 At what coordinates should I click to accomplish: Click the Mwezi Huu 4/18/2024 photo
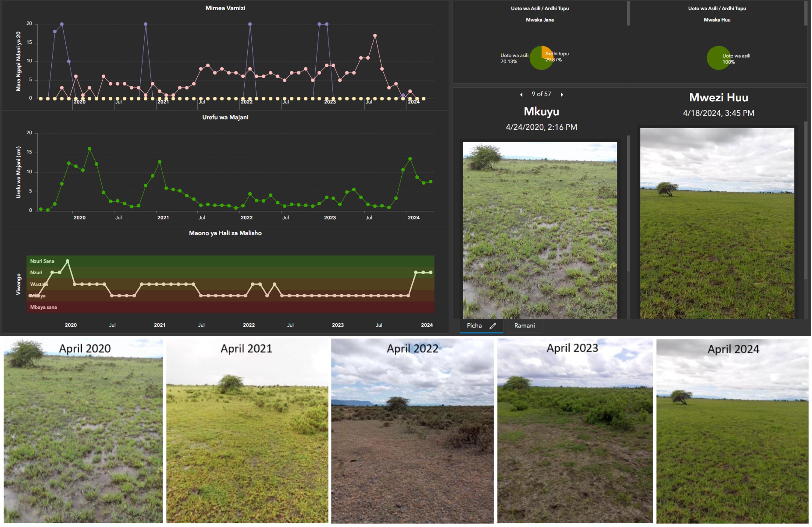(717, 224)
